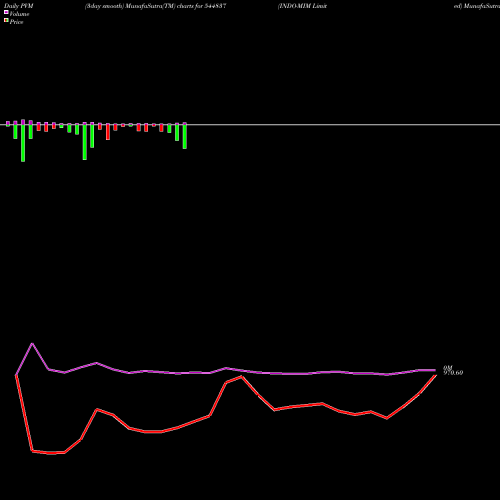Click the Volume legend color marker
Screen dimensions: 500x500
[x=6, y=12]
